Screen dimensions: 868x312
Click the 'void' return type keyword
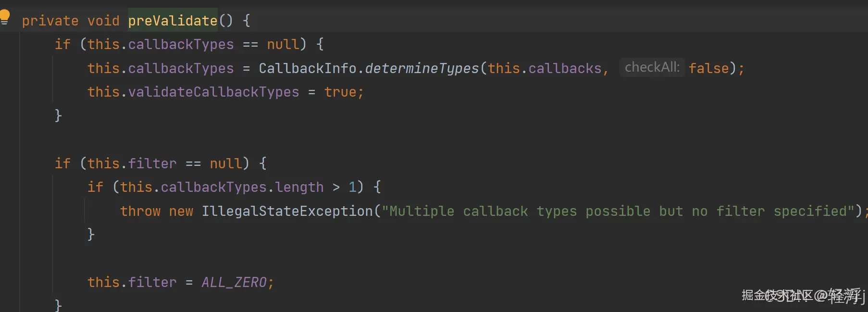103,21
